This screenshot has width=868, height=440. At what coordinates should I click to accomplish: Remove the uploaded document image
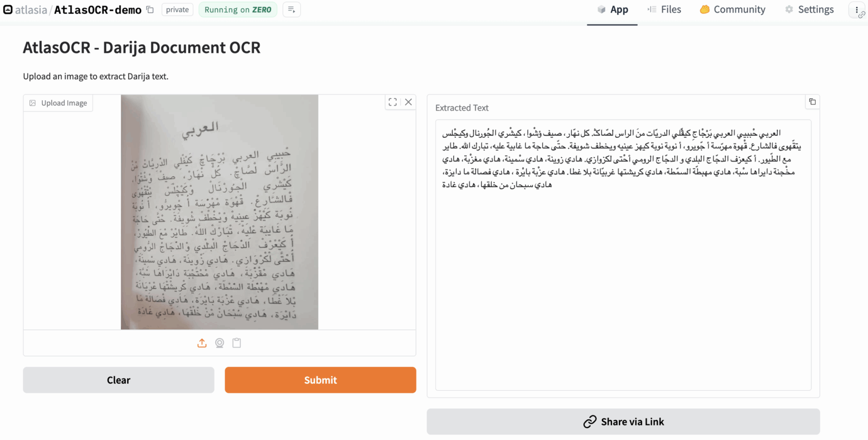pyautogui.click(x=408, y=102)
